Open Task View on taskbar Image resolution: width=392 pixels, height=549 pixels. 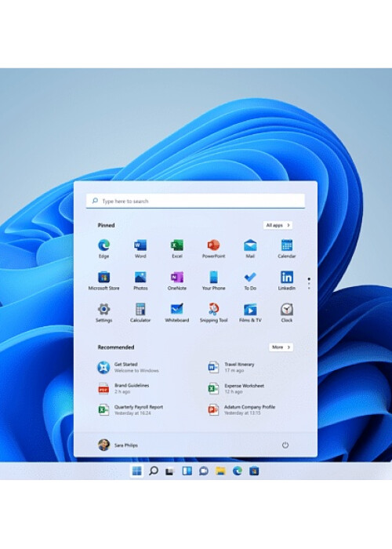170,471
